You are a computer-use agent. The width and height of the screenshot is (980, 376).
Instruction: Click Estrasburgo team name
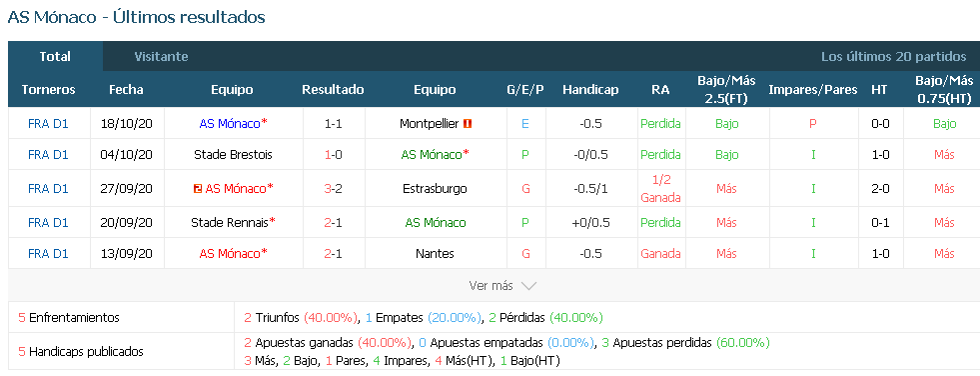435,188
